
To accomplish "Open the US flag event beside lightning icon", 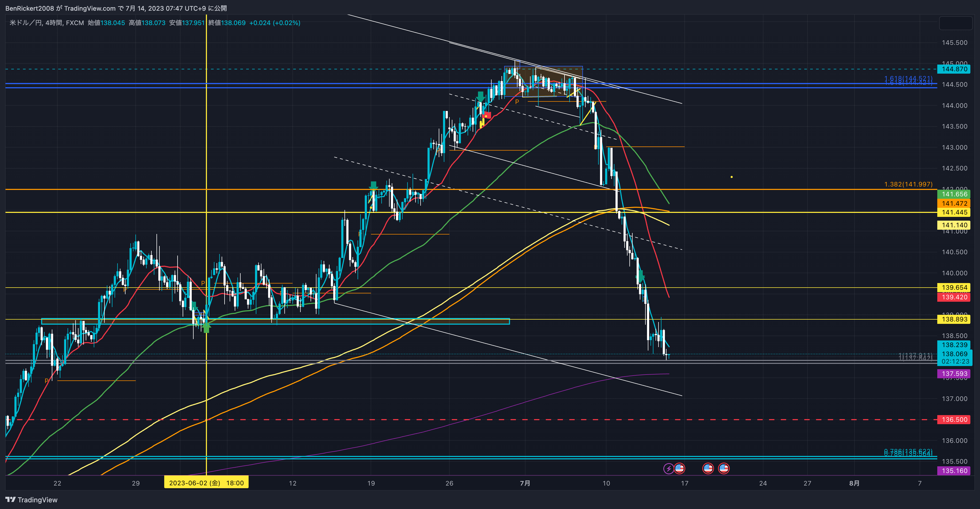I will pyautogui.click(x=679, y=468).
